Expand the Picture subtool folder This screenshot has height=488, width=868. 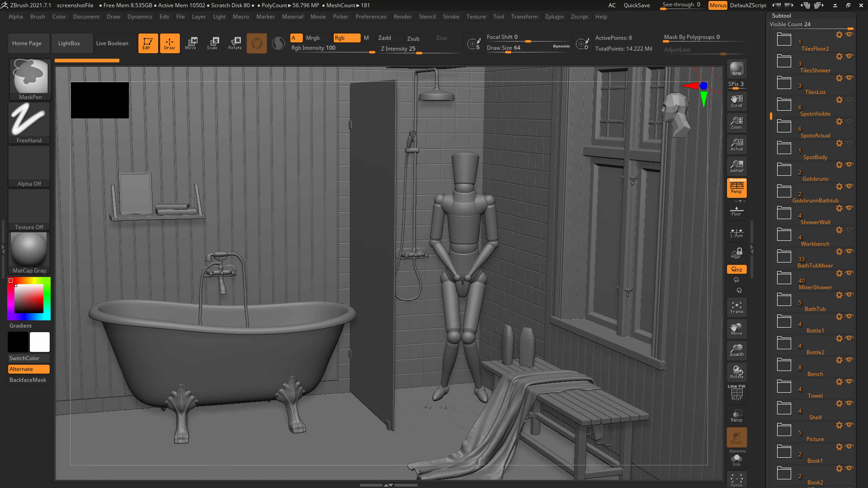coord(784,430)
